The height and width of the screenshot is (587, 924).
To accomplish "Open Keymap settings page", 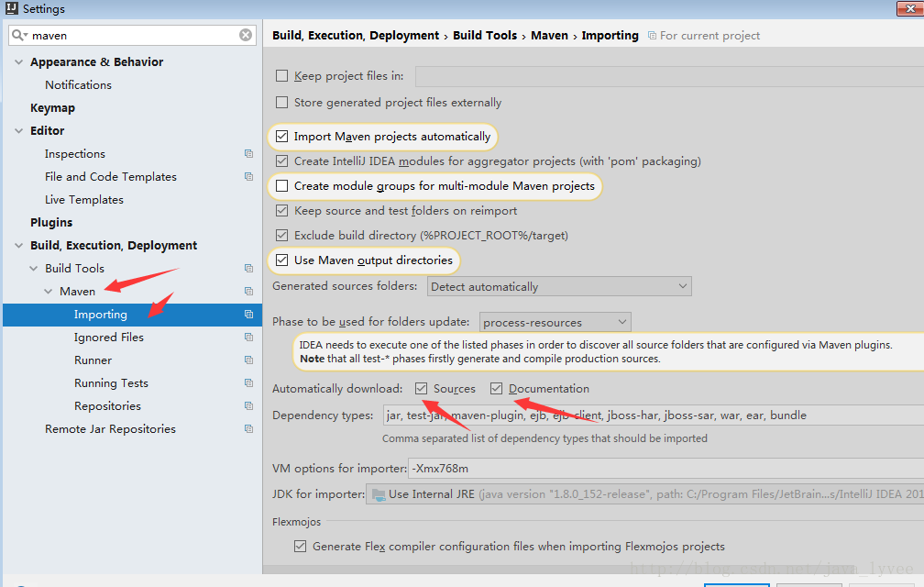I will tap(52, 108).
